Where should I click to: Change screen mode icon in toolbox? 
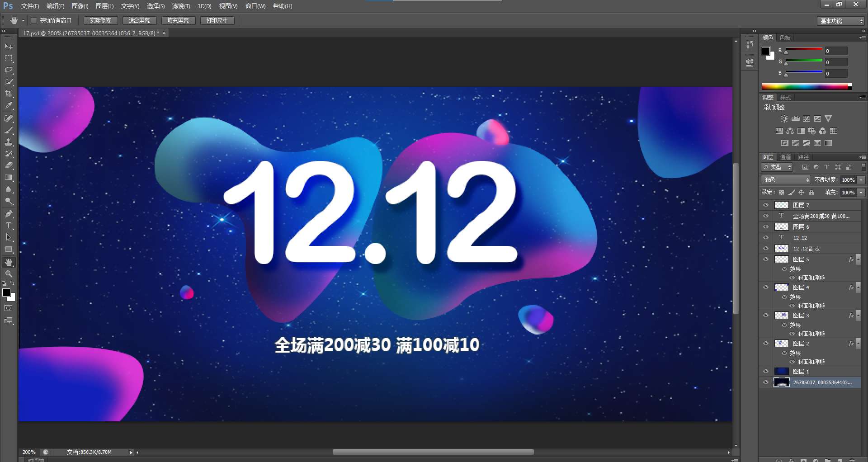pos(9,321)
